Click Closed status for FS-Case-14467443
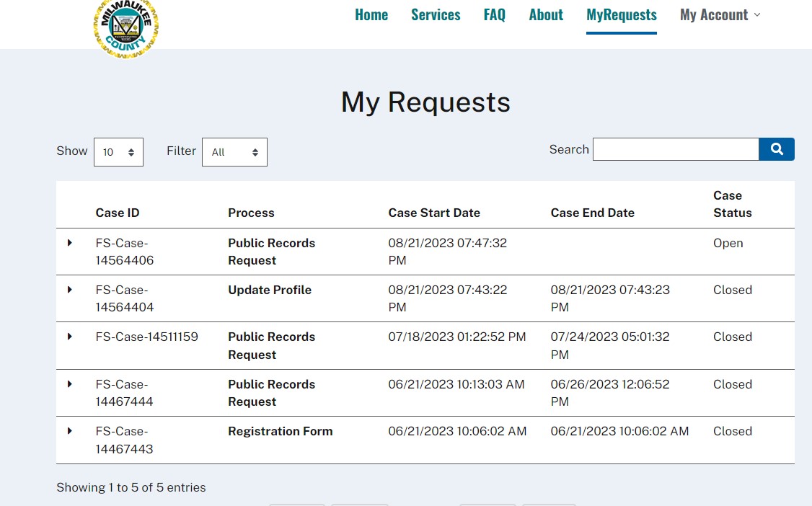 click(x=732, y=431)
